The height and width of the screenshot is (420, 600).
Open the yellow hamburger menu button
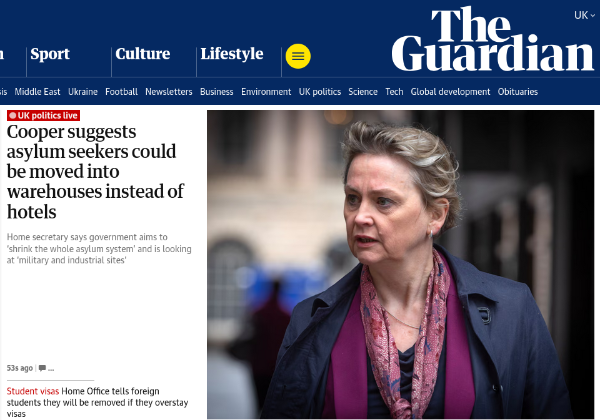(x=298, y=56)
